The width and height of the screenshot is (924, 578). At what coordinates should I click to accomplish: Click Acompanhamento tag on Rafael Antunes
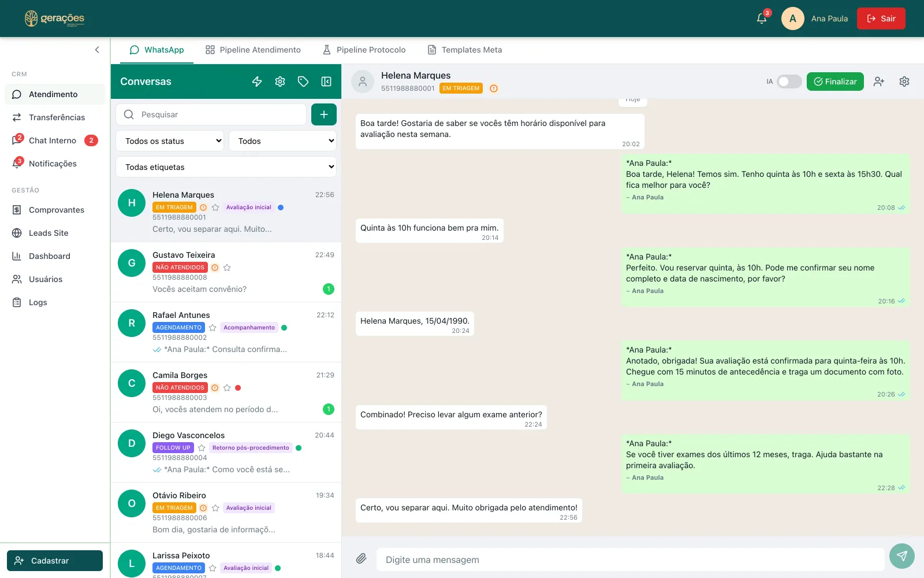pos(249,328)
